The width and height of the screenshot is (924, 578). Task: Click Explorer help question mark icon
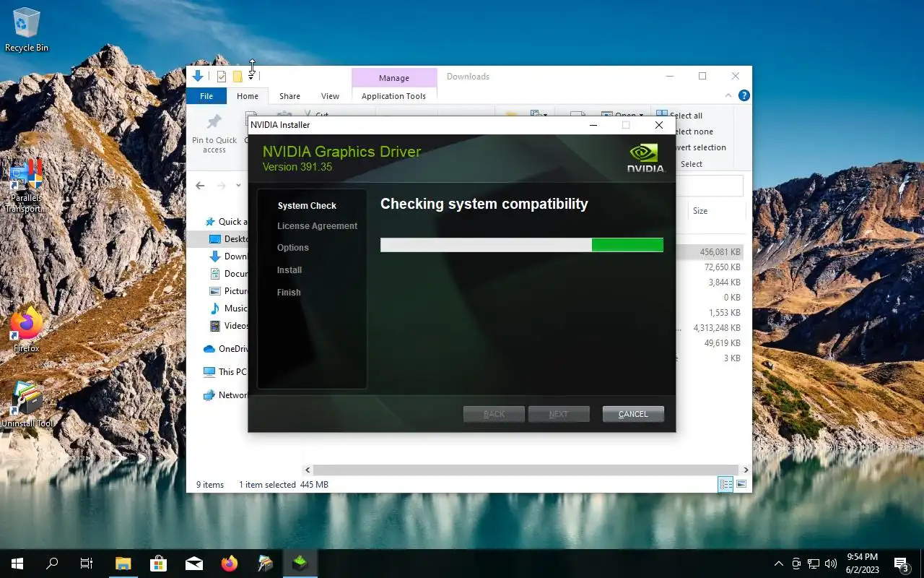point(744,95)
